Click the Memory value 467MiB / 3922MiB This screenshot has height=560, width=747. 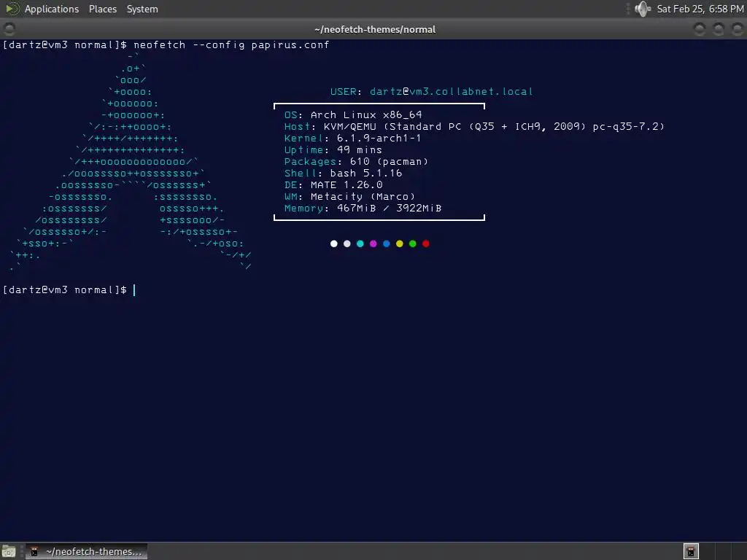pos(390,208)
